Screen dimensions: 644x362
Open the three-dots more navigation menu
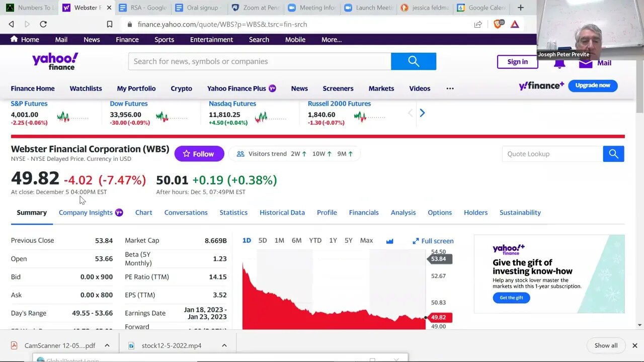coord(450,88)
